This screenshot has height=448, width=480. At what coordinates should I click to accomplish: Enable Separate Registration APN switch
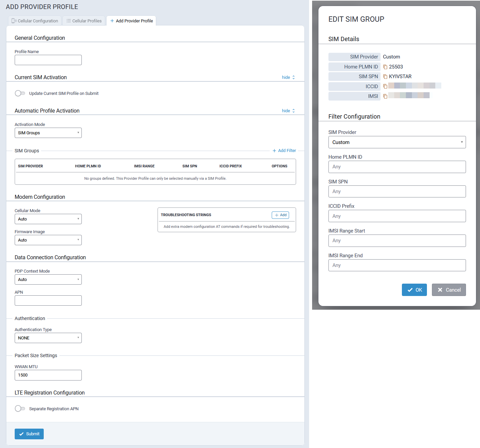tap(20, 409)
